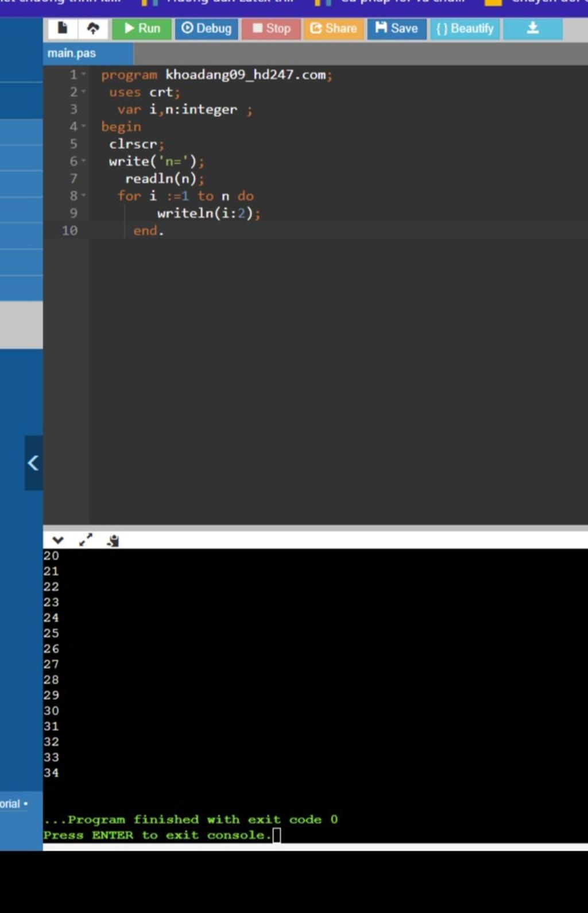Fold code at line 4 arrow
This screenshot has width=588, height=913.
pyautogui.click(x=84, y=126)
